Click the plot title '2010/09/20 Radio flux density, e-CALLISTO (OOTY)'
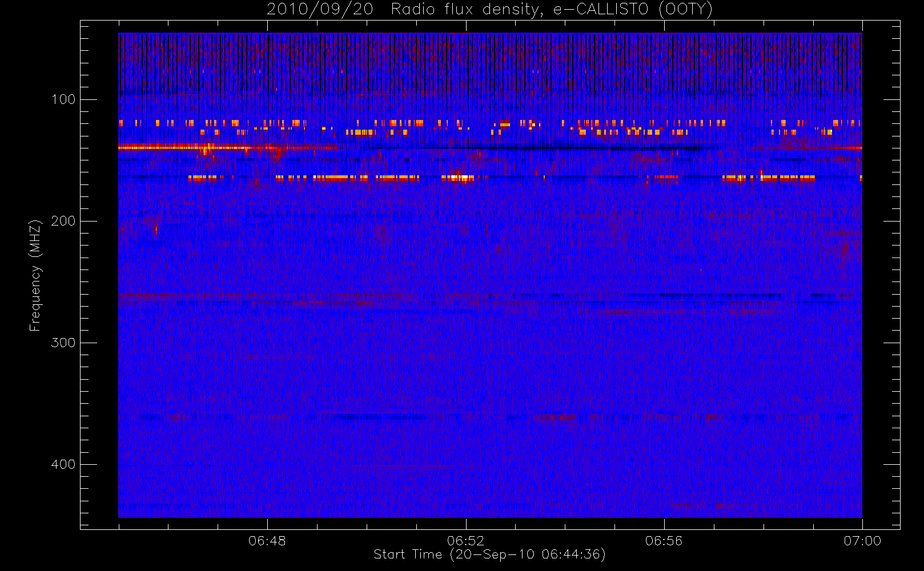The width and height of the screenshot is (924, 571). coord(490,10)
